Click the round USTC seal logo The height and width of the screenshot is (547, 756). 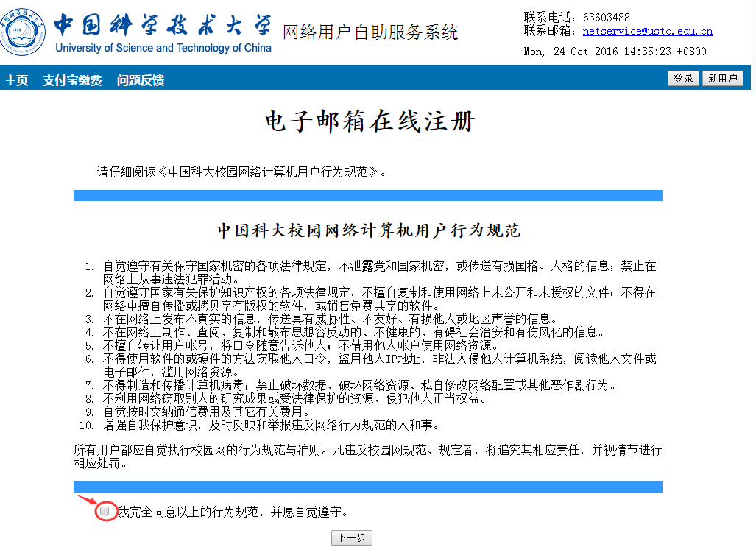click(x=22, y=31)
